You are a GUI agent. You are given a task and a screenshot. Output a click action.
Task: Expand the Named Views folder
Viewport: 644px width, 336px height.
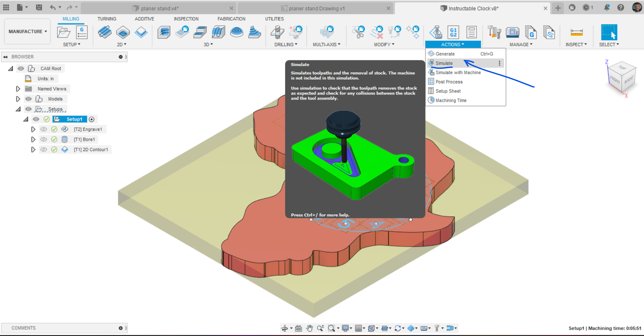tap(18, 89)
